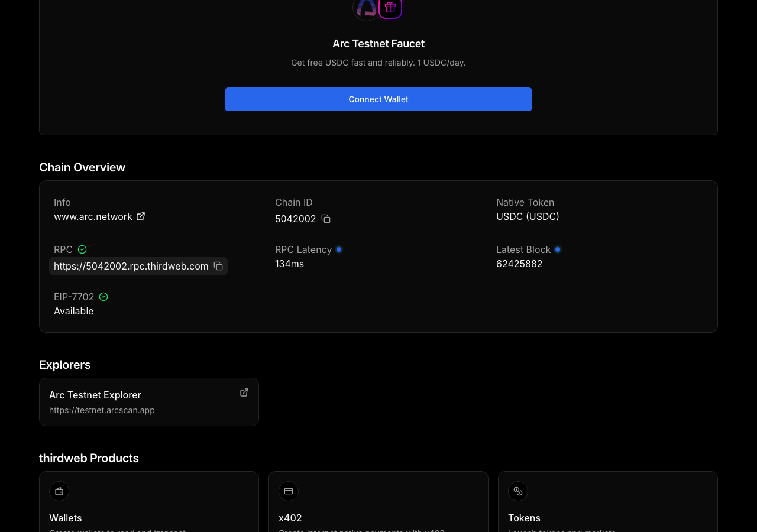The image size is (757, 532).
Task: Click the 'Latest Block' label
Action: (x=523, y=249)
